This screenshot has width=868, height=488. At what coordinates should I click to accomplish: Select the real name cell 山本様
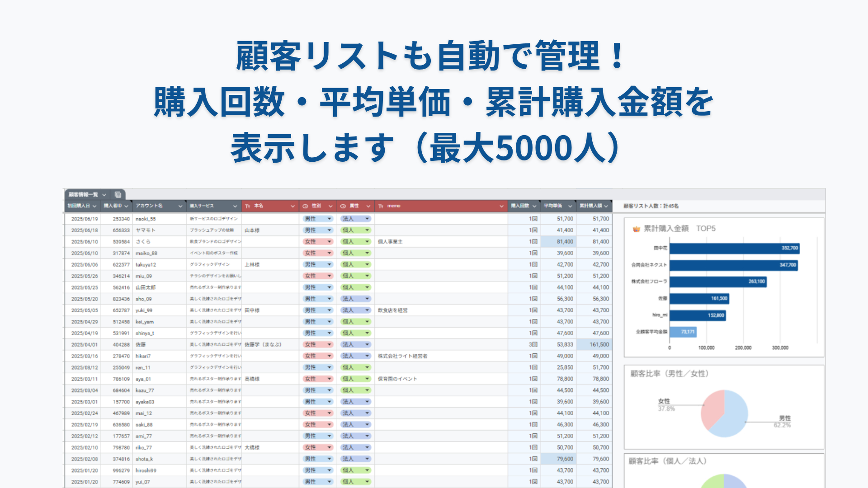click(x=270, y=230)
